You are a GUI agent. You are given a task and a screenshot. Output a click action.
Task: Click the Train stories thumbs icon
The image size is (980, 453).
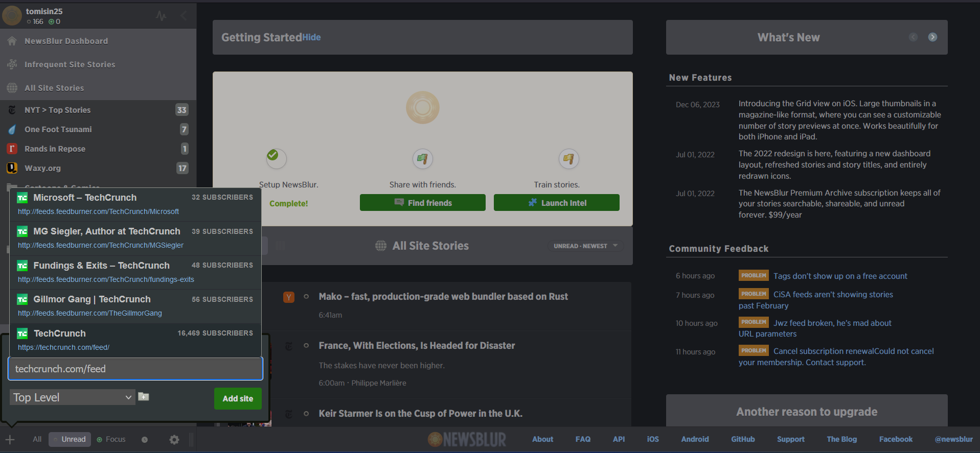pos(568,158)
